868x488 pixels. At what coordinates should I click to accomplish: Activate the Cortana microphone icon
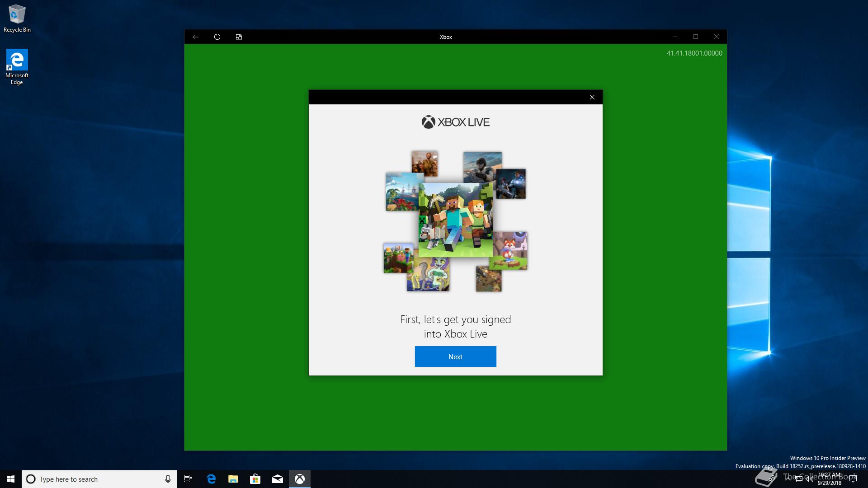[x=168, y=479]
